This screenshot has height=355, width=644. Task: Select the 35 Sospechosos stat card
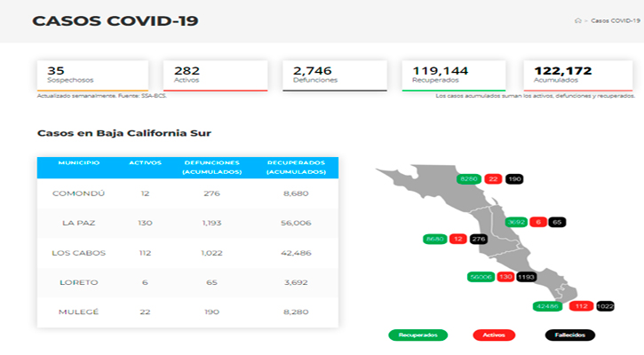92,76
